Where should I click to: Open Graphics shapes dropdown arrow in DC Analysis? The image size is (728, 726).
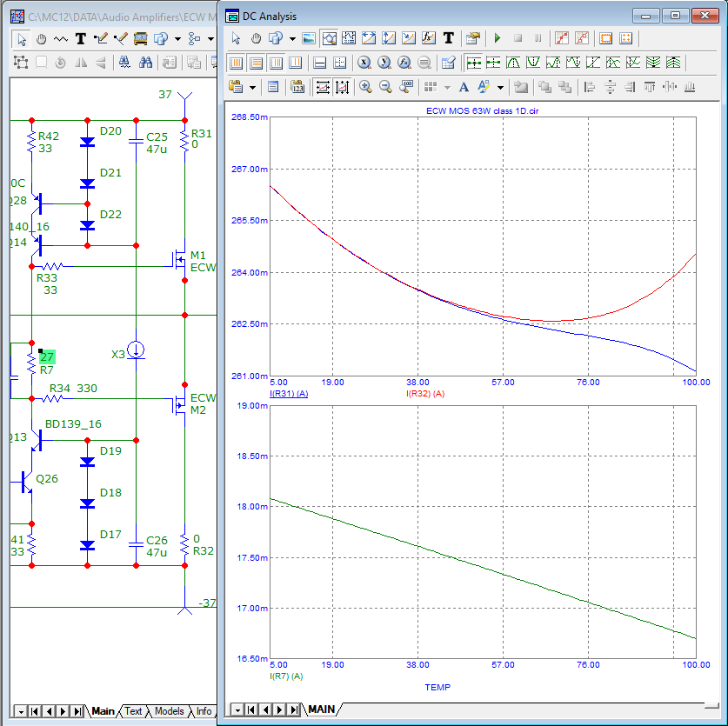click(x=292, y=38)
